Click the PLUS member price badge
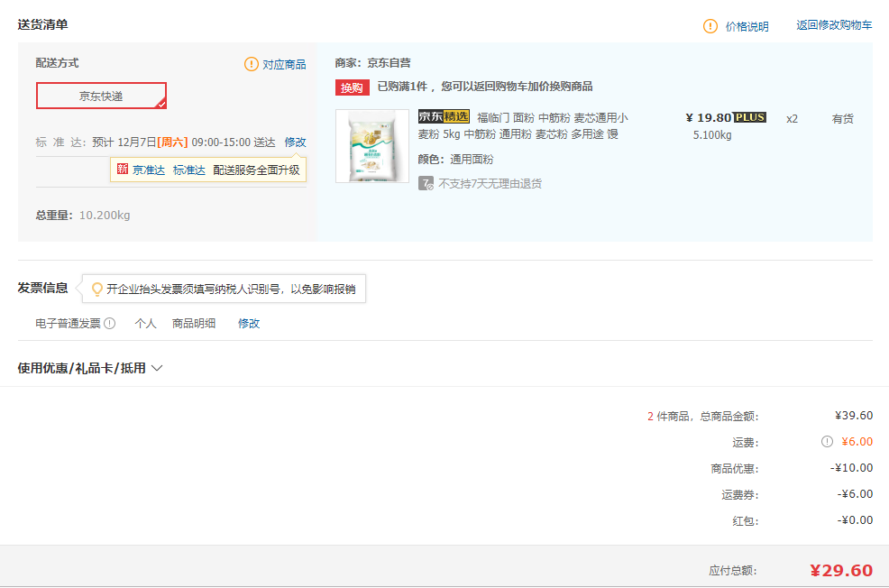Viewport: 889px width, 588px height. [749, 117]
